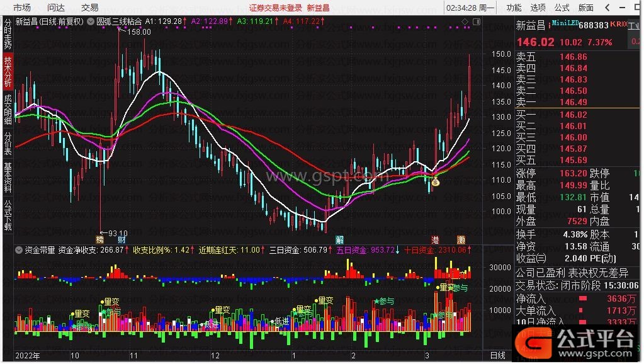Open the 交易 menu
Viewport: 644px width, 364px height.
[x=89, y=8]
